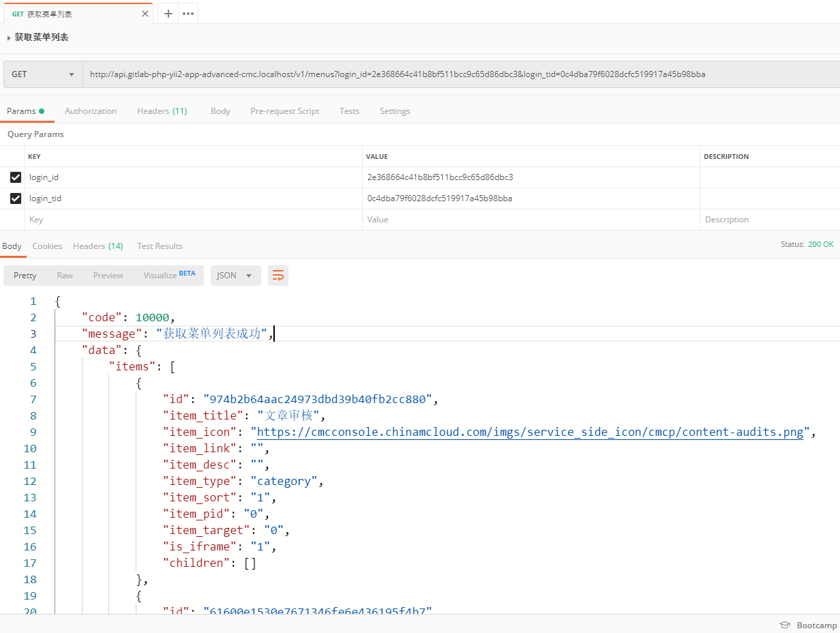Open the request Headers (11) tab
840x633 pixels.
(x=162, y=111)
